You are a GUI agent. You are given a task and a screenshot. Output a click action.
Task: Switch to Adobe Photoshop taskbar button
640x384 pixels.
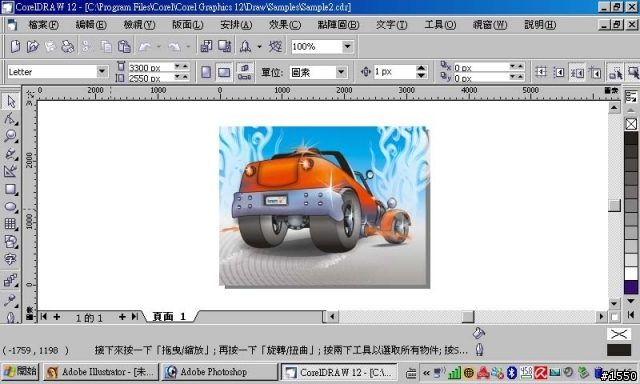click(219, 372)
